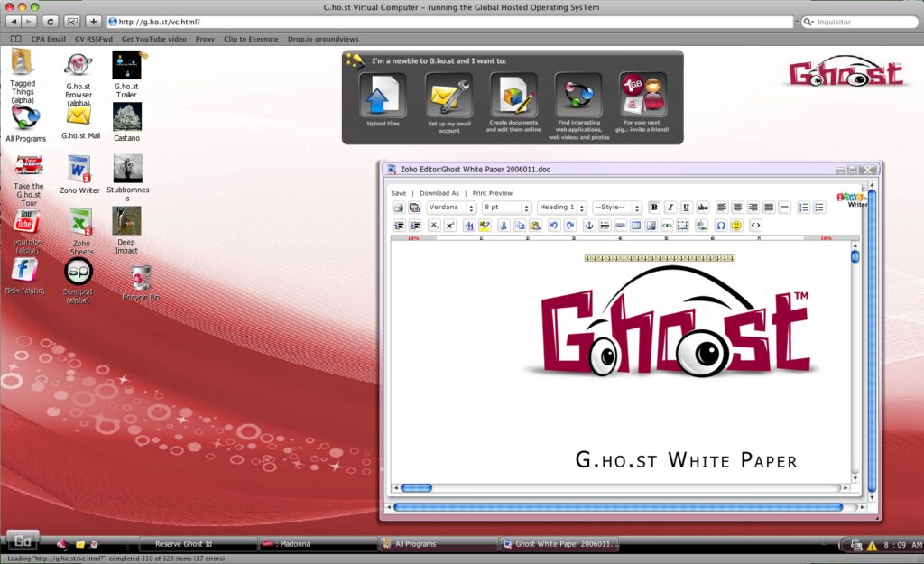Choose the yellow text highlight tool
924x564 pixels.
click(x=485, y=225)
